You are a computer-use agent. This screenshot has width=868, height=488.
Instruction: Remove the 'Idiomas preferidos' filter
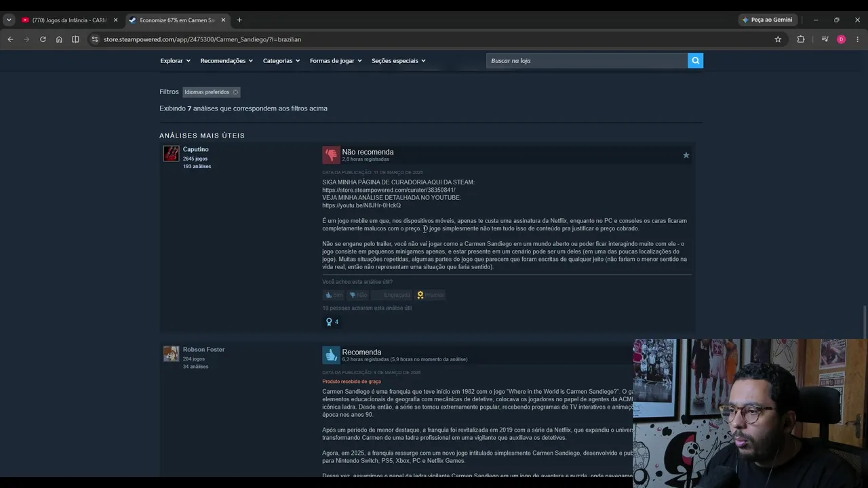(235, 92)
